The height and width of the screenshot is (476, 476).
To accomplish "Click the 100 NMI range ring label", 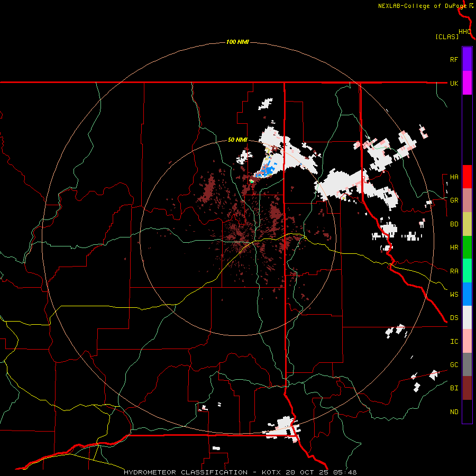I will [237, 42].
